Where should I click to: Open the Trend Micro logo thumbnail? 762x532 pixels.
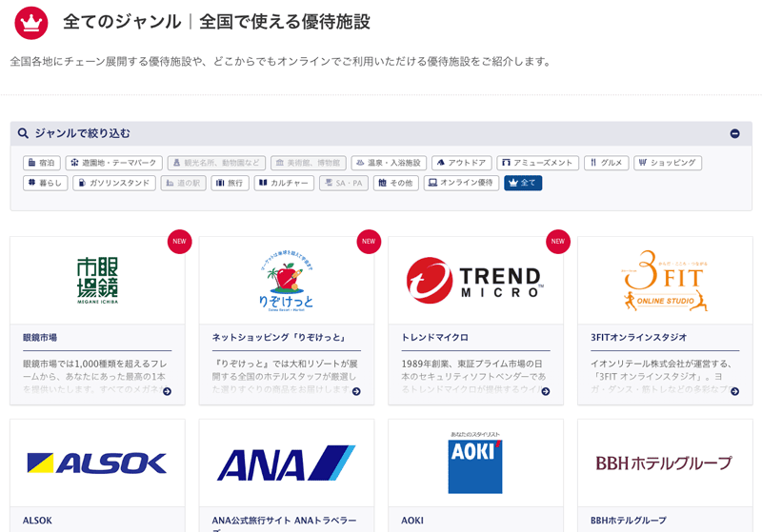tap(475, 281)
